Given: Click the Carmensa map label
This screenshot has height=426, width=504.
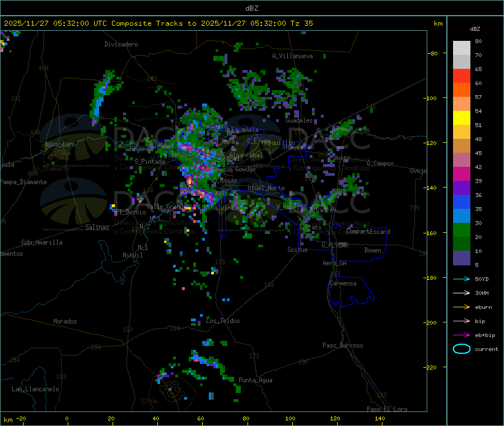Looking at the screenshot, I should (x=343, y=283).
